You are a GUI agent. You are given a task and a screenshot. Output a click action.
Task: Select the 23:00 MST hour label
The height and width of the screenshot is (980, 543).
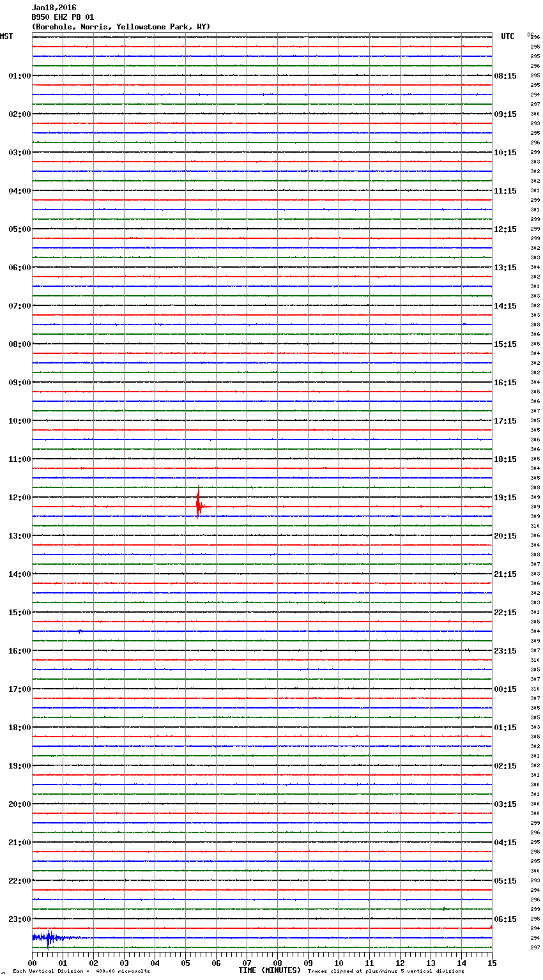[20, 919]
